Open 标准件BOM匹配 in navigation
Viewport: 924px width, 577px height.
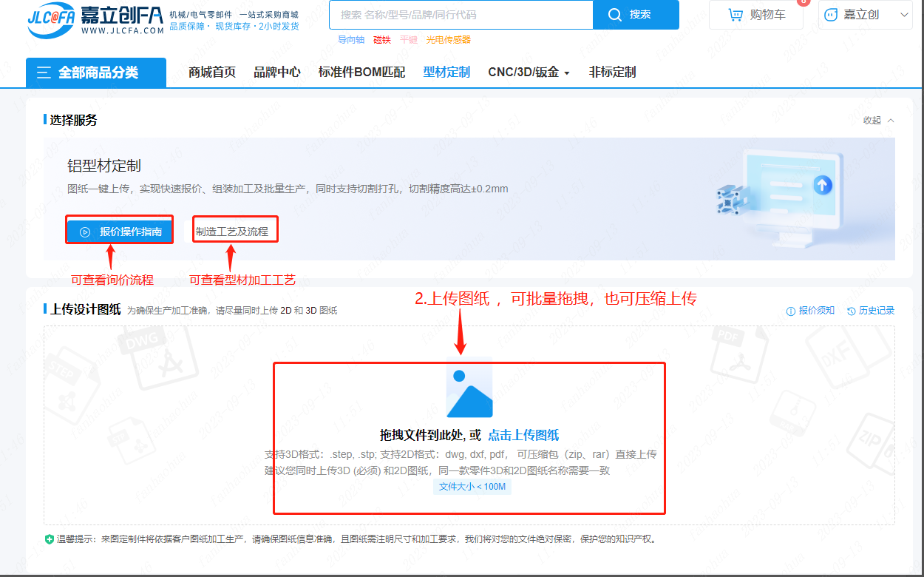[361, 72]
